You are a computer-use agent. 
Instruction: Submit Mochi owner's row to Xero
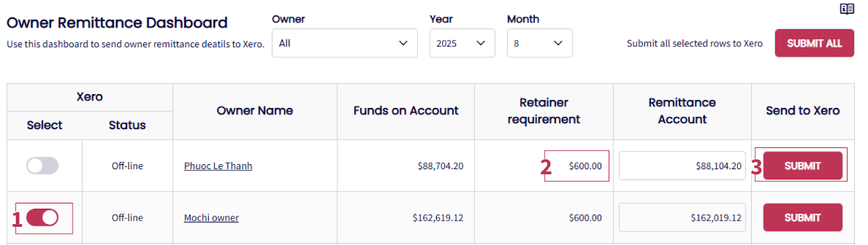coord(802,218)
